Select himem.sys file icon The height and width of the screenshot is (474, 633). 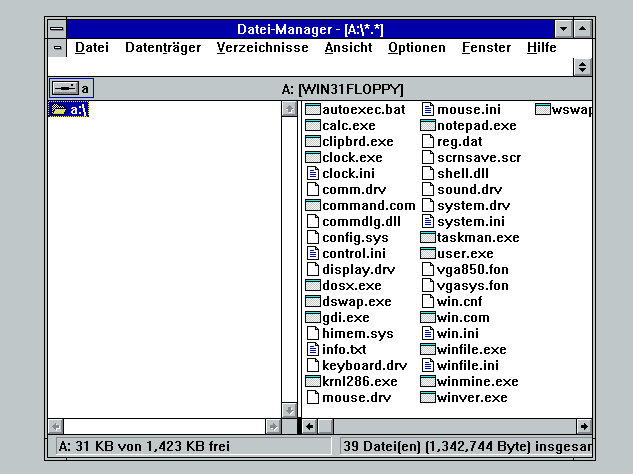[313, 333]
